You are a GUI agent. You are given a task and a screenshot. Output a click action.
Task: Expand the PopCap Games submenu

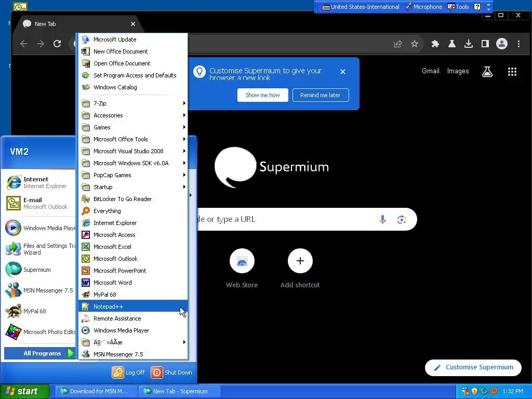pos(133,175)
